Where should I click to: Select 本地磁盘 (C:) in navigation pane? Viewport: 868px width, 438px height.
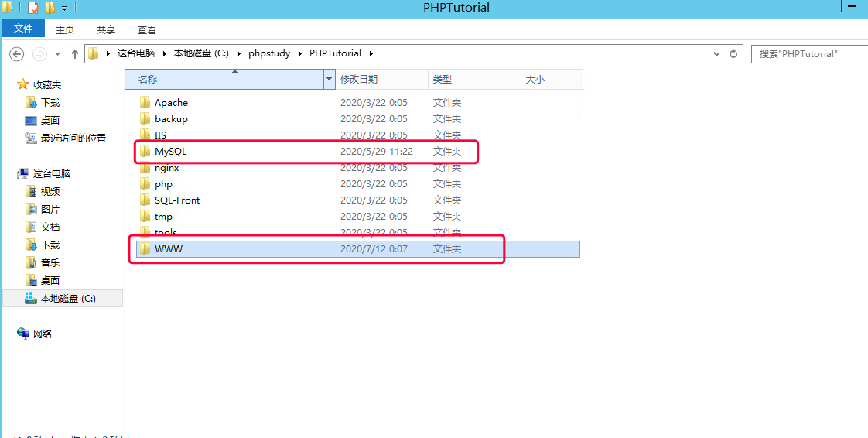tap(67, 299)
